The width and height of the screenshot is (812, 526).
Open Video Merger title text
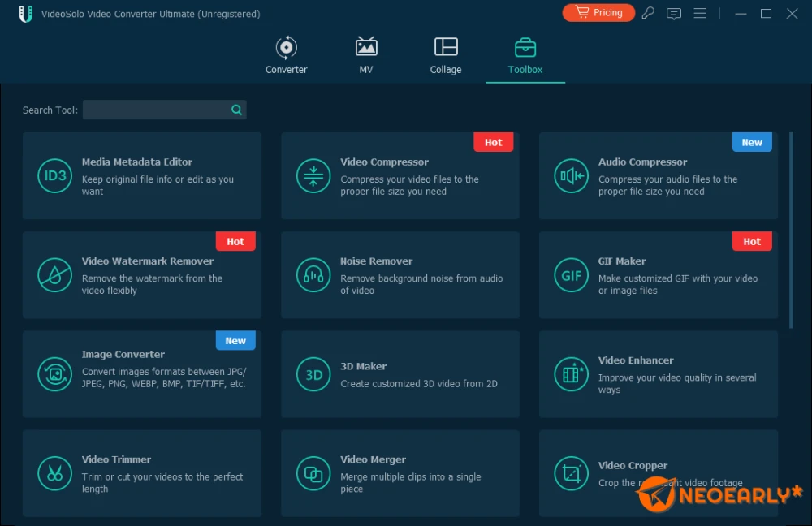[x=373, y=459]
